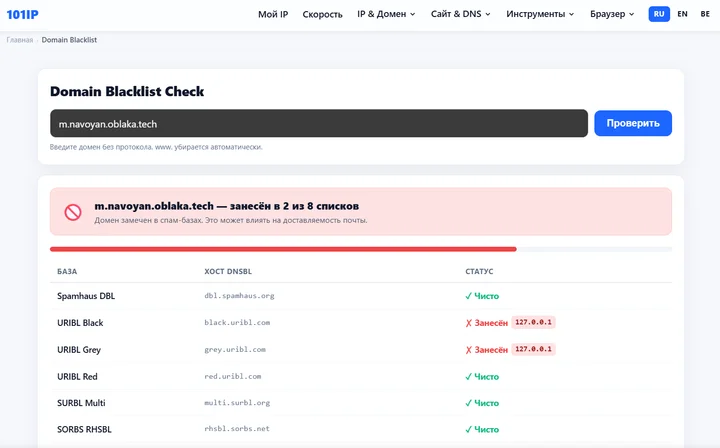Select multi.surbl.org host text

pyautogui.click(x=237, y=403)
